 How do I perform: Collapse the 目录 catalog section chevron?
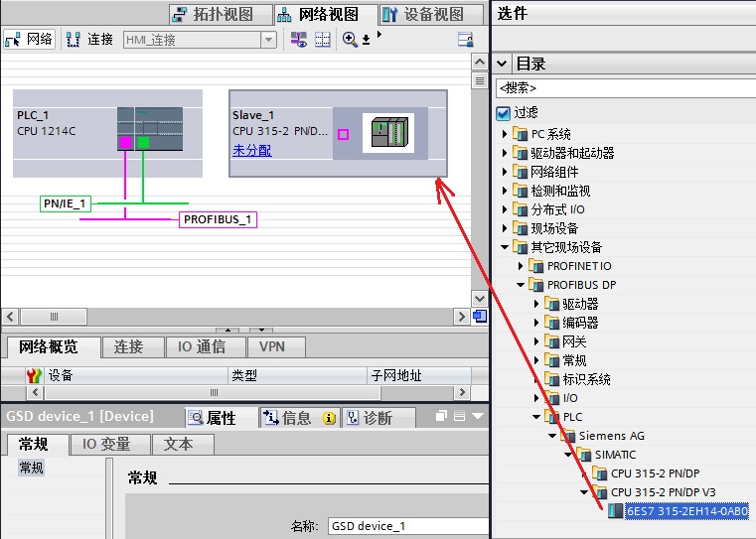(502, 64)
